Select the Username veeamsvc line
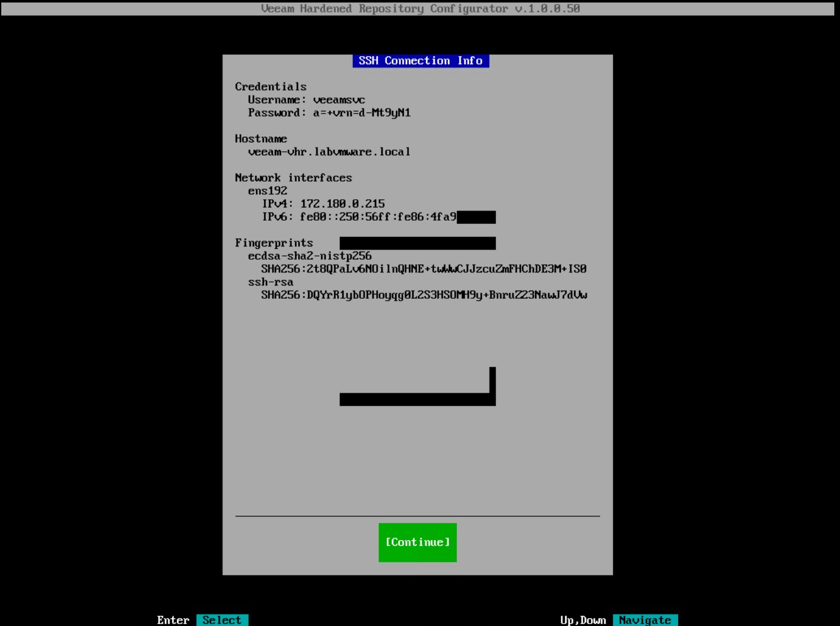Viewport: 840px width, 626px height. [x=306, y=100]
